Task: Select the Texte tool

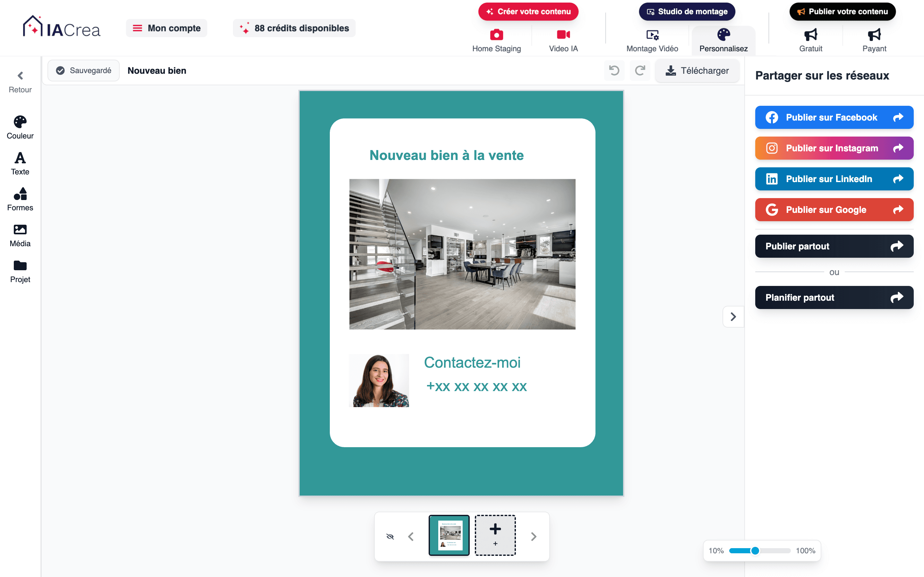Action: pos(20,162)
